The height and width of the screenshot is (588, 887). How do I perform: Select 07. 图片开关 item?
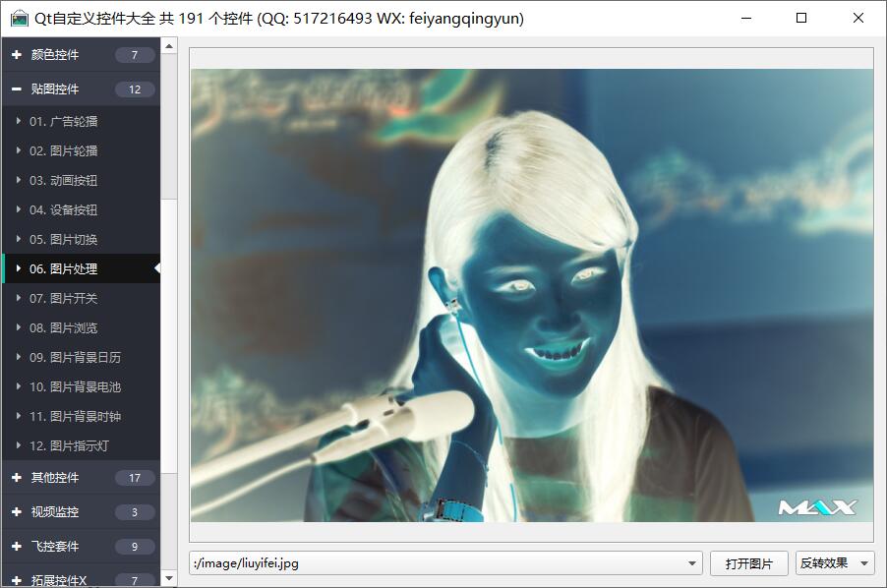tap(63, 299)
